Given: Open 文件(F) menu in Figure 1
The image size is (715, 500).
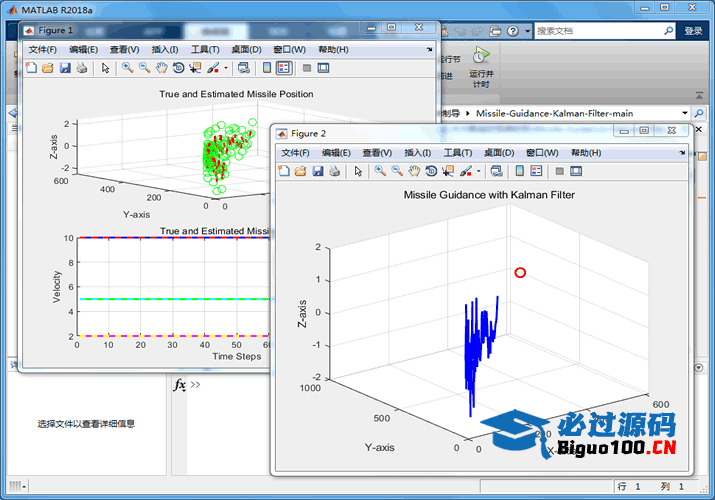Looking at the screenshot, I should point(43,50).
